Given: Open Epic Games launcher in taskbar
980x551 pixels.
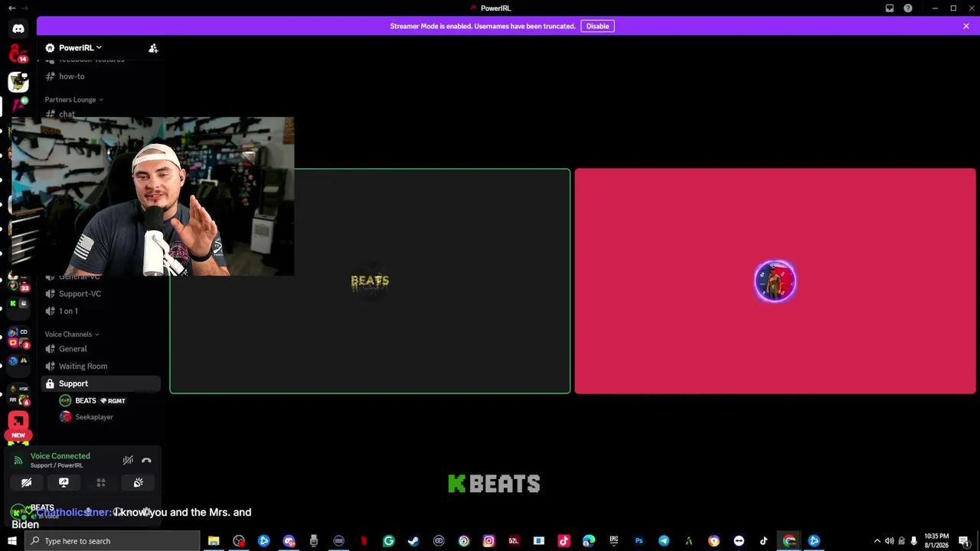Looking at the screenshot, I should [614, 541].
